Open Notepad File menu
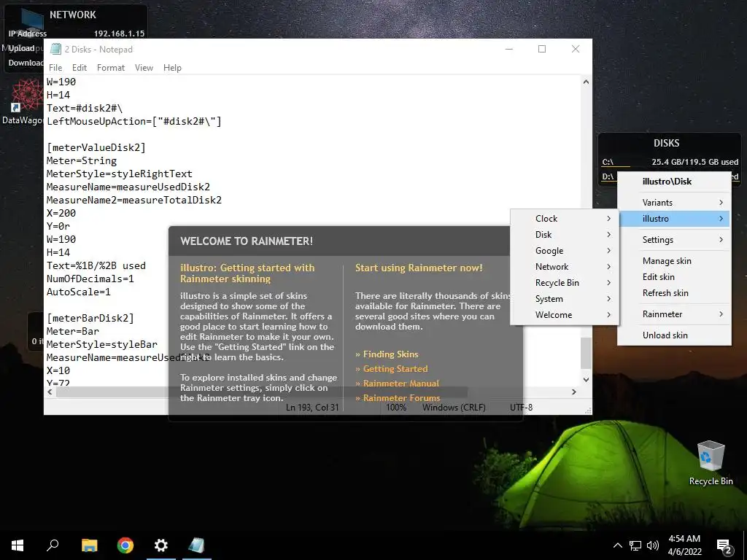This screenshot has width=747, height=560. pos(55,68)
